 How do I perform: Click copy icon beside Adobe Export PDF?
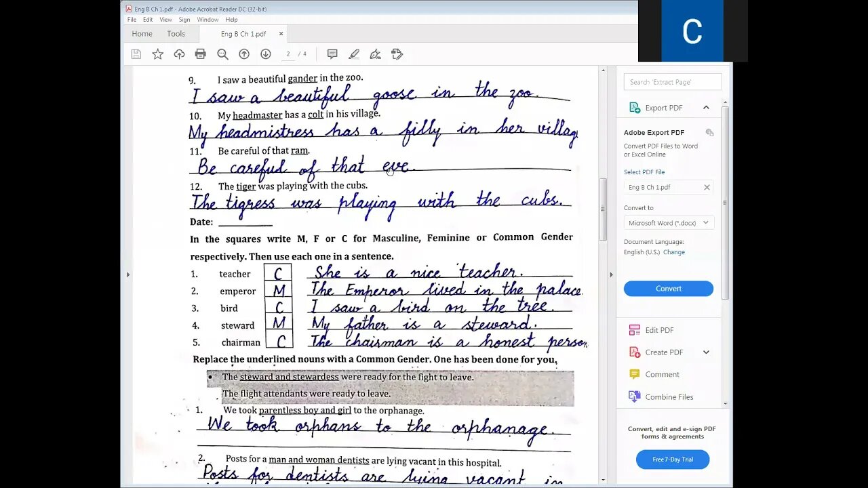pos(709,133)
